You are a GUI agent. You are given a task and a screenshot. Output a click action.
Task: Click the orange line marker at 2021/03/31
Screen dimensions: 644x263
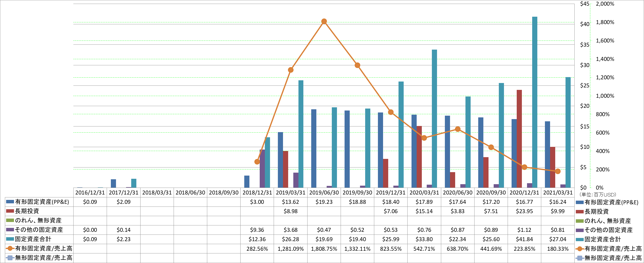[558, 171]
